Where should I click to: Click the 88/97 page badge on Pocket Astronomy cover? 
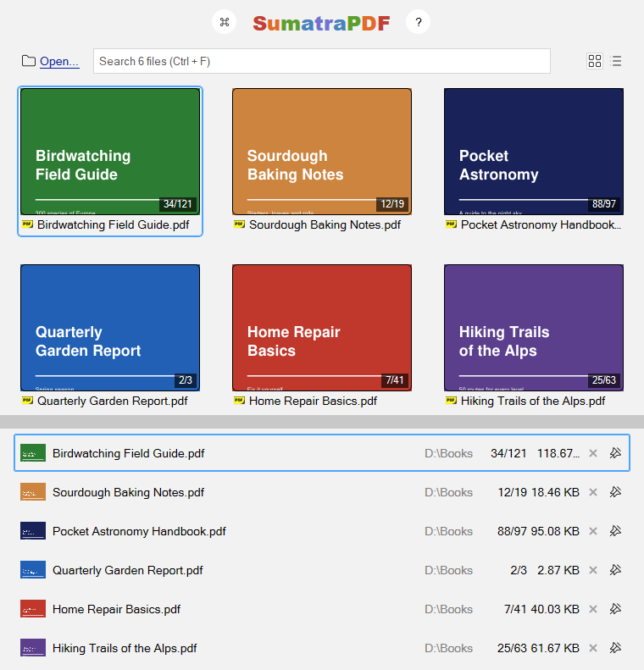click(x=604, y=204)
